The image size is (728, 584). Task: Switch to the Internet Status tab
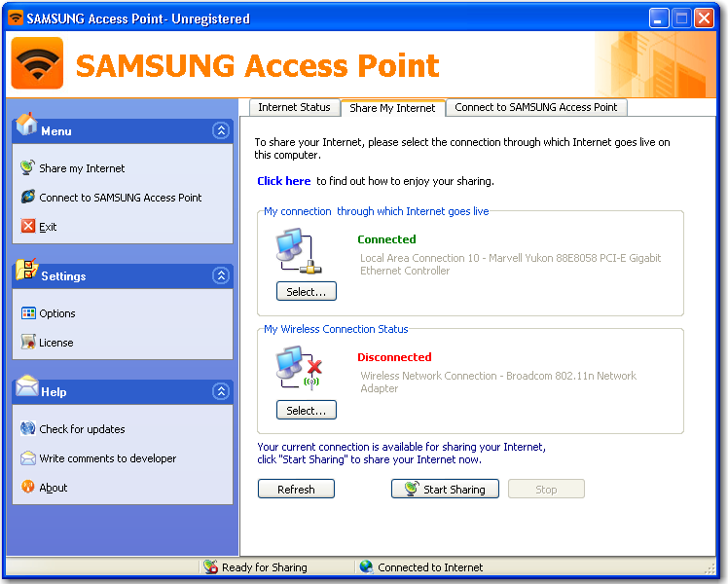click(294, 107)
